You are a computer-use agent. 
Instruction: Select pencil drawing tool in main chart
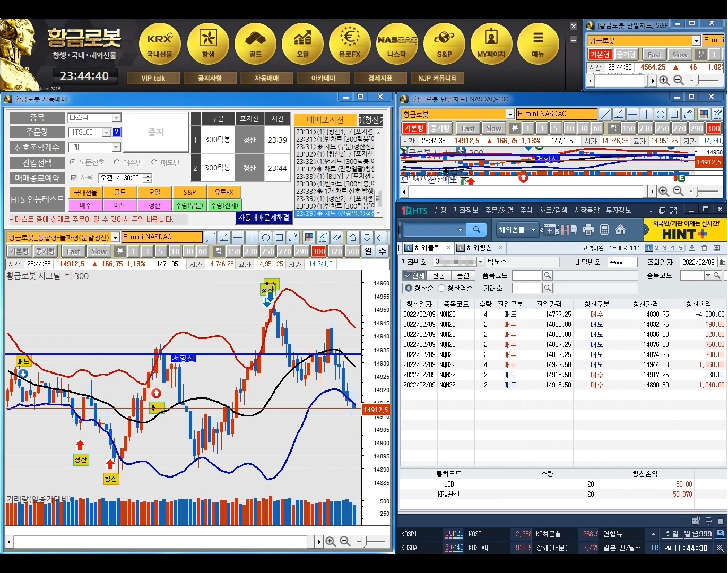click(x=293, y=237)
